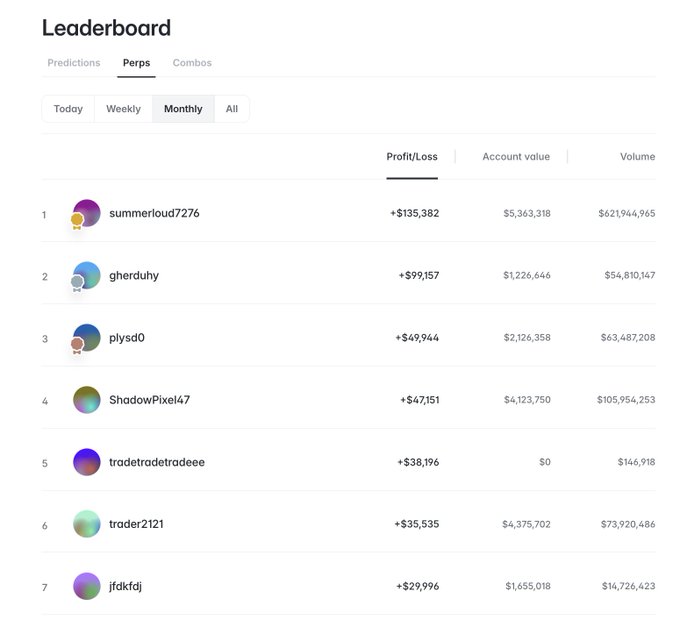Viewport: 680px width, 634px height.
Task: Click the bronze medal badge on plysd0
Action: click(77, 346)
